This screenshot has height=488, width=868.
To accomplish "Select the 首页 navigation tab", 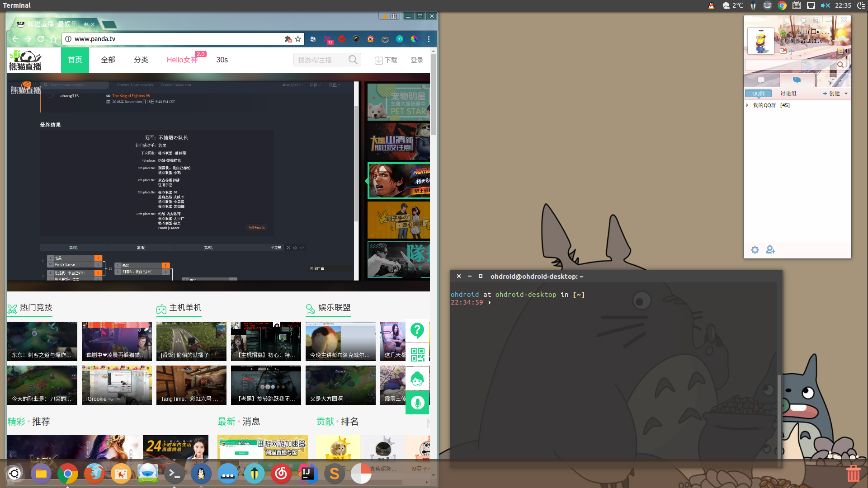I will (75, 60).
